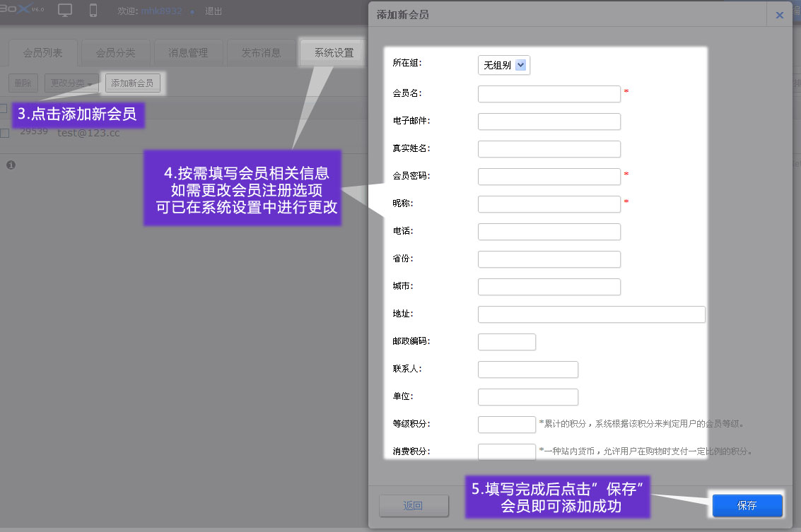
Task: Toggle the select-all checkbox in list header
Action: coord(4,108)
